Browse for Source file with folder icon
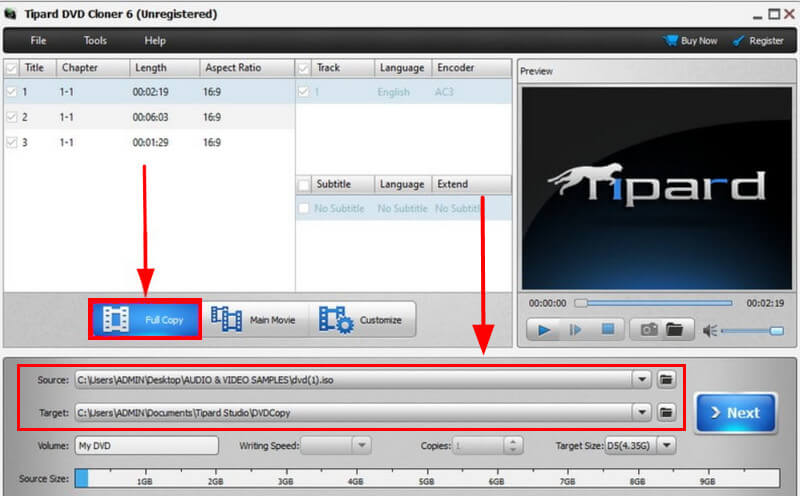800x496 pixels. point(666,379)
